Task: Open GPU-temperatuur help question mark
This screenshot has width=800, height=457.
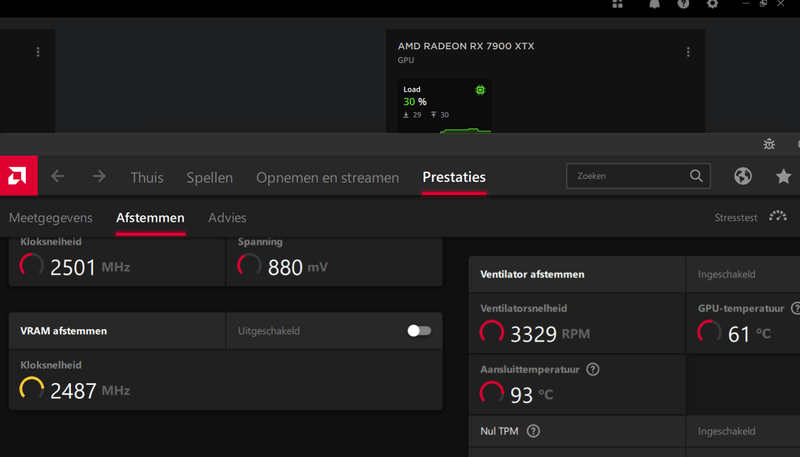Action: tap(795, 308)
